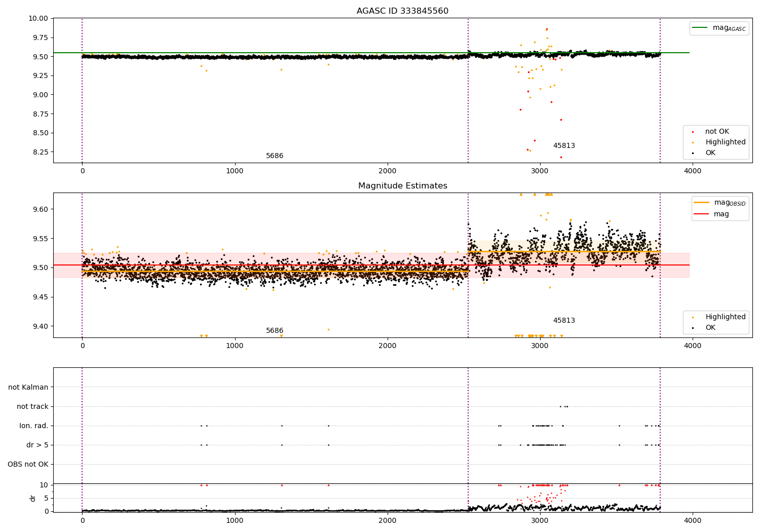
Task: Select orange line swatch beside mag OBSID legend
Action: click(x=702, y=203)
